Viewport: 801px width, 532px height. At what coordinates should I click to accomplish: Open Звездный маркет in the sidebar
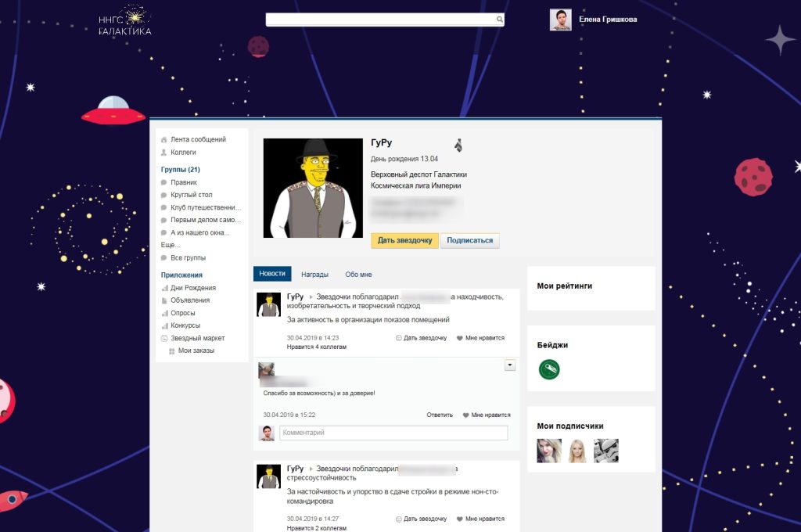pyautogui.click(x=197, y=338)
